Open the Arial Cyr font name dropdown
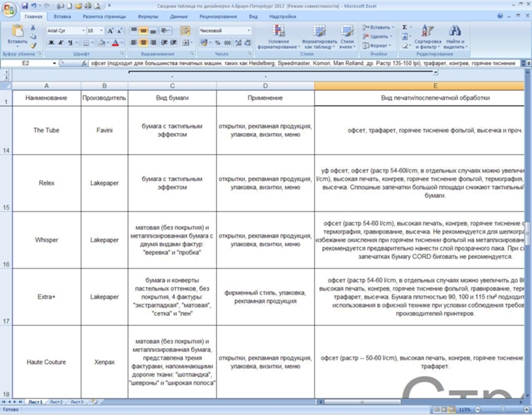 83,31
